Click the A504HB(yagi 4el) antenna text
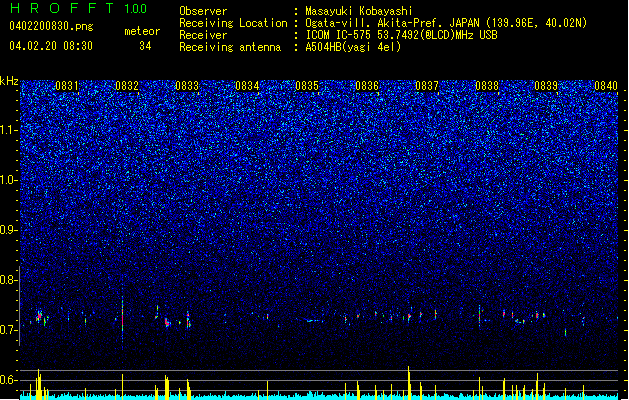Screen dimensions: 629x400 point(353,47)
